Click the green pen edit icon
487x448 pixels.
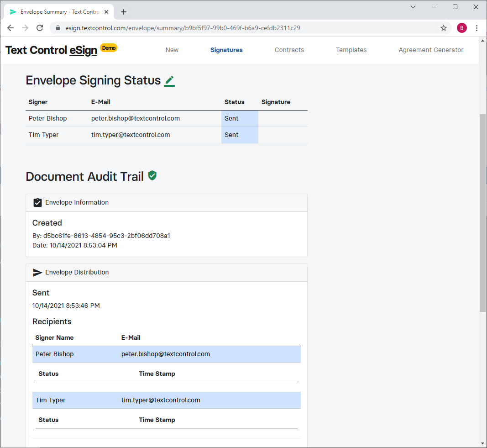(x=169, y=81)
